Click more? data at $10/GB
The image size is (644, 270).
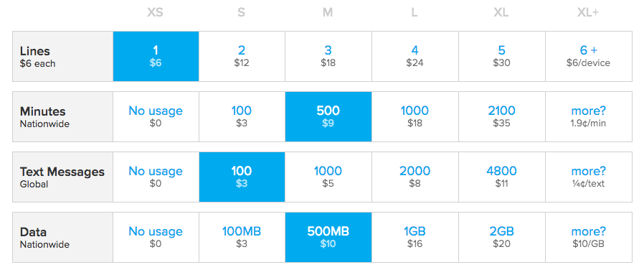coord(589,238)
